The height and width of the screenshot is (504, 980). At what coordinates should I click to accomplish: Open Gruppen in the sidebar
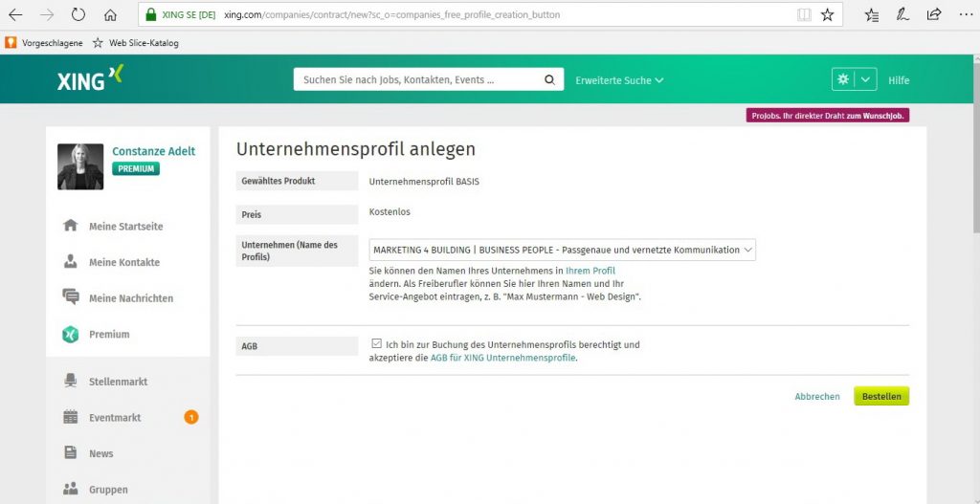coord(108,490)
